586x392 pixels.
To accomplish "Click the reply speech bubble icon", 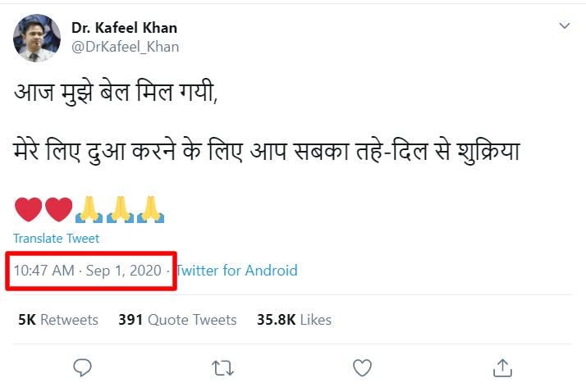I will click(82, 367).
